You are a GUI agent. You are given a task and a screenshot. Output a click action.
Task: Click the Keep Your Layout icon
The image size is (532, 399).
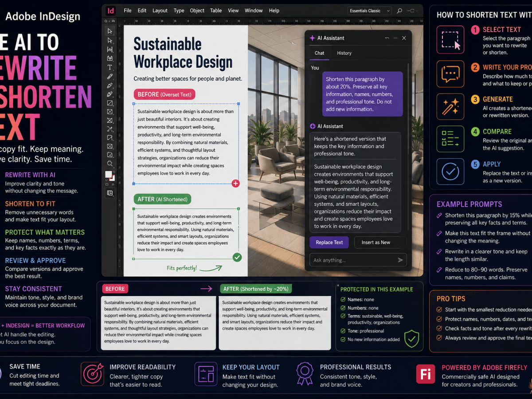tap(206, 374)
